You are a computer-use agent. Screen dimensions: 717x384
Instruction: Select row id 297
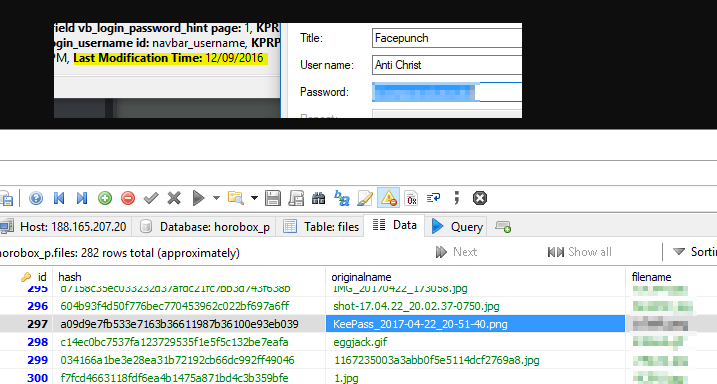point(37,324)
